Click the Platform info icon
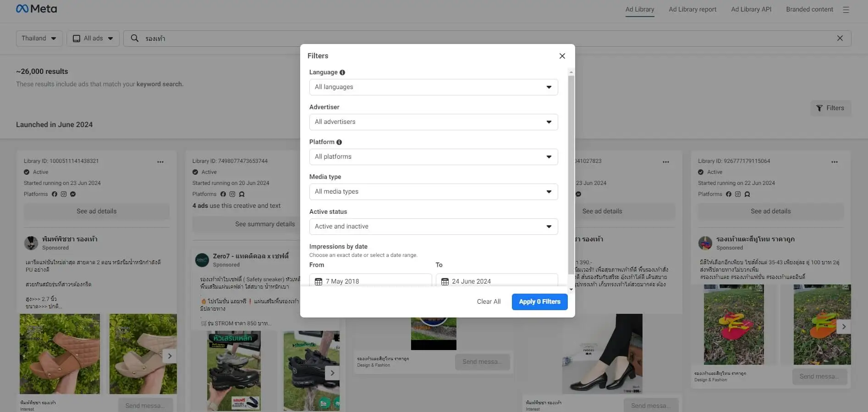The height and width of the screenshot is (412, 868). [x=339, y=142]
